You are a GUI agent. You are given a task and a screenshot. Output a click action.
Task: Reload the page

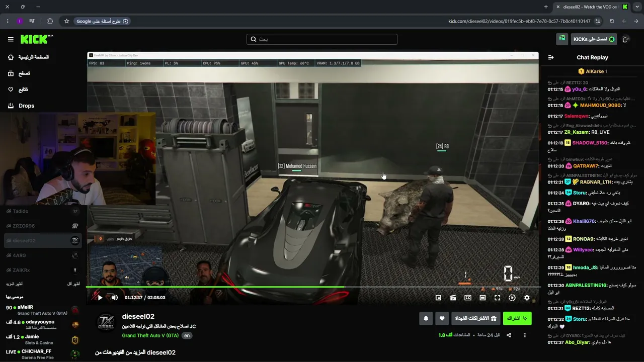(612, 21)
